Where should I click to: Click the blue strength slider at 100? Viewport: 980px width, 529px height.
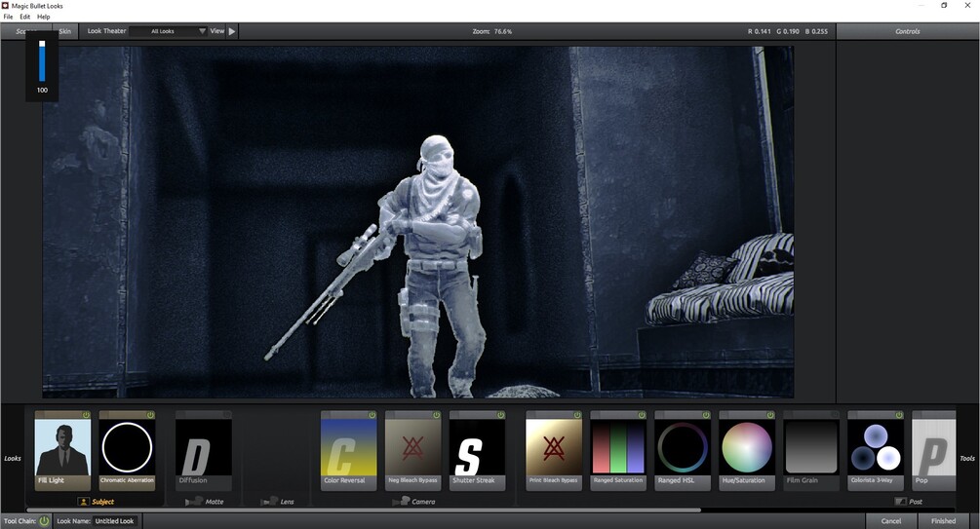click(43, 61)
